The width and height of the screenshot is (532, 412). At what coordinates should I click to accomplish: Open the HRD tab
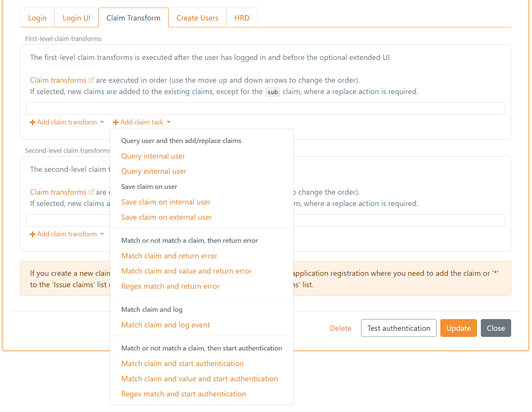pos(242,17)
